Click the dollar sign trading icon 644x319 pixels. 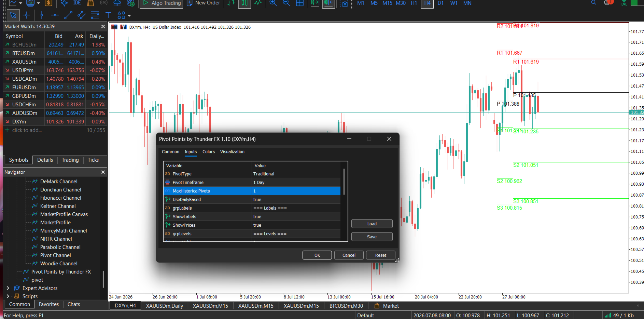[48, 3]
